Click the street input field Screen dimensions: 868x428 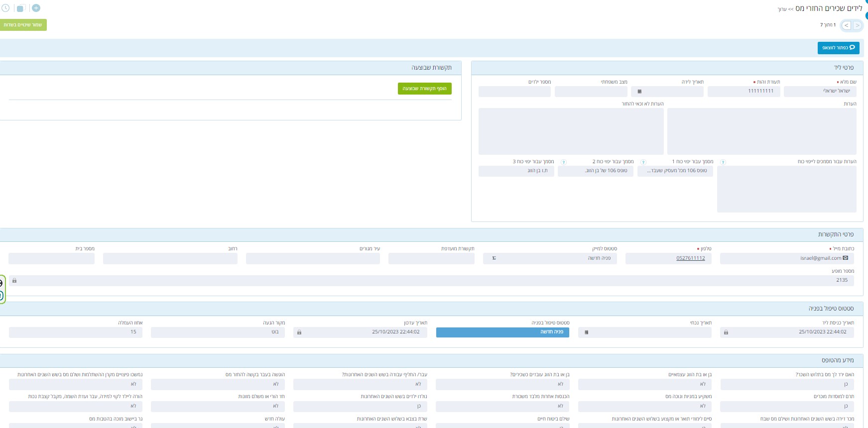pyautogui.click(x=170, y=258)
